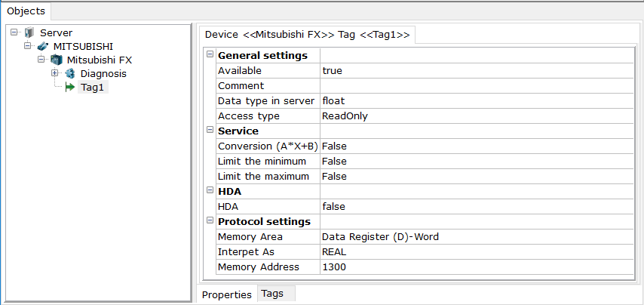Collapse the Mitsubishi FX tree node
This screenshot has width=644, height=305.
click(41, 59)
